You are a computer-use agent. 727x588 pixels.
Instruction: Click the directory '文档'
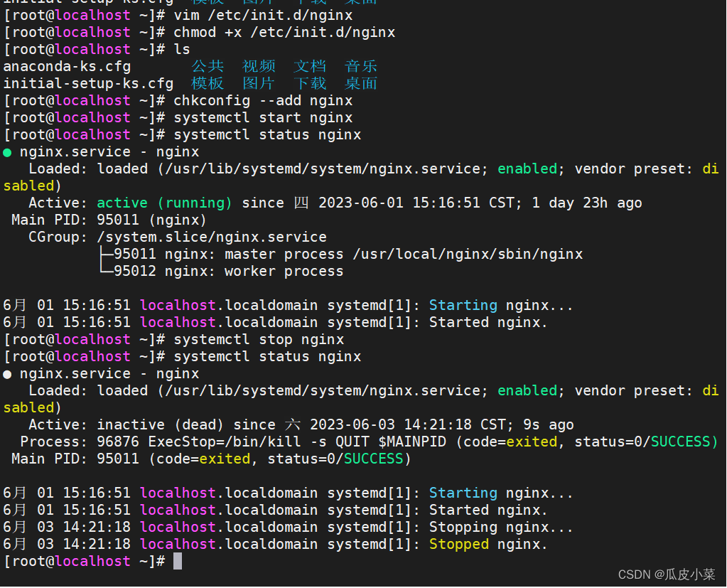[310, 66]
